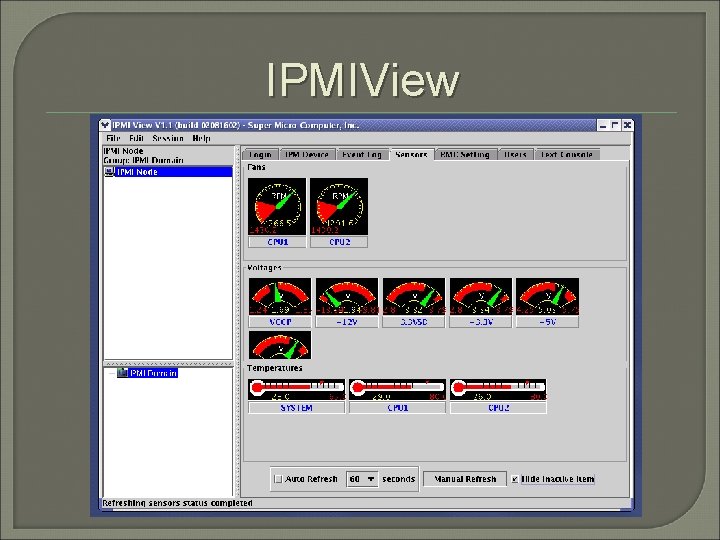Click the 3.3VSB label button
The image size is (720, 540).
tap(414, 322)
